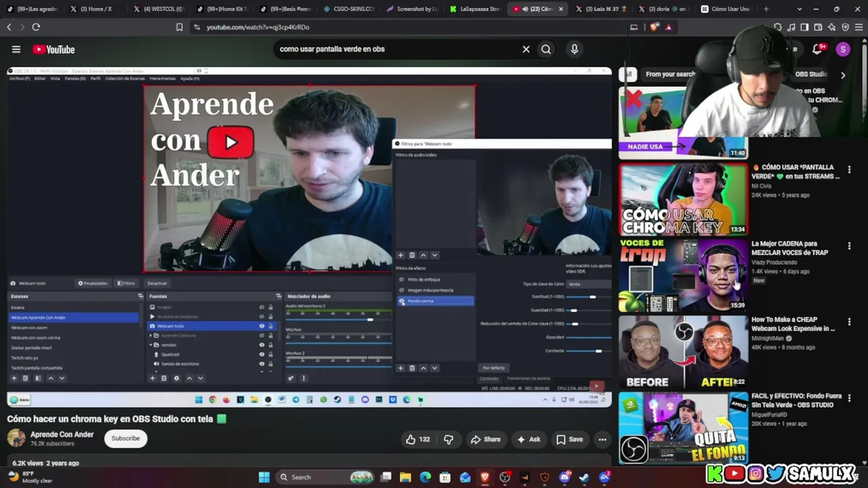868x488 pixels.
Task: Open the purple account avatar menu
Action: [x=843, y=49]
